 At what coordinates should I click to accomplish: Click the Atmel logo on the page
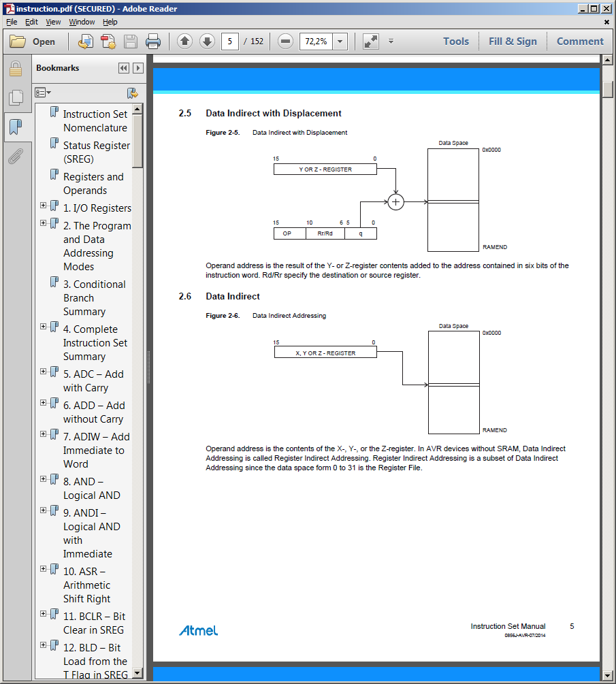199,630
